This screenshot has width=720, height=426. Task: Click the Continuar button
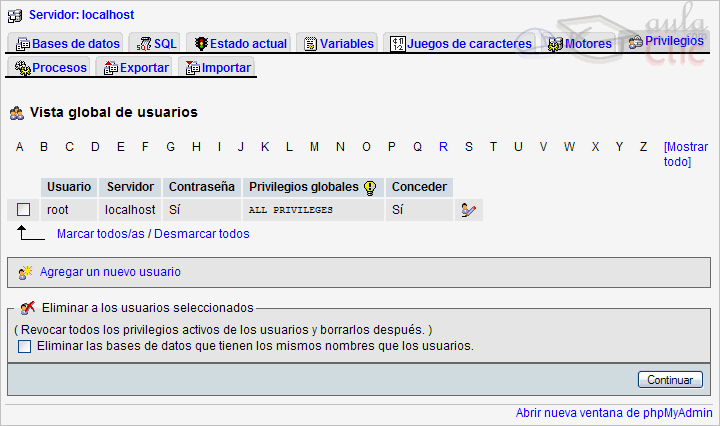click(670, 380)
